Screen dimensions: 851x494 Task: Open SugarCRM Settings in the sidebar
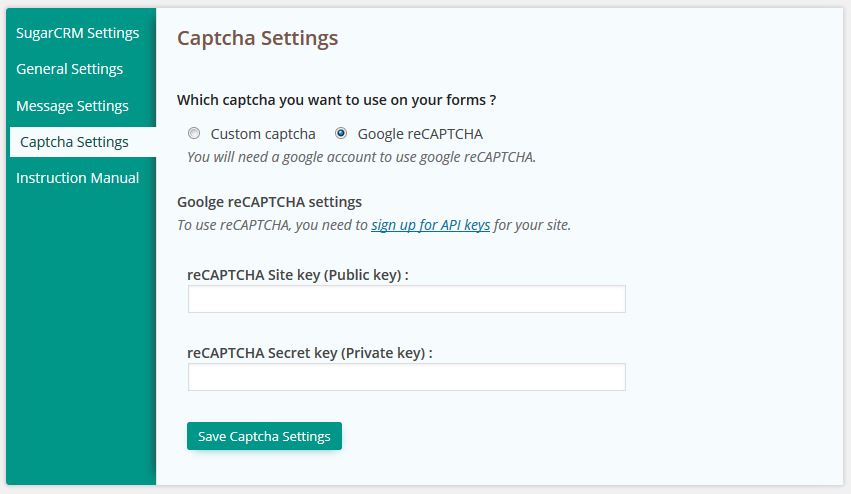(x=78, y=33)
